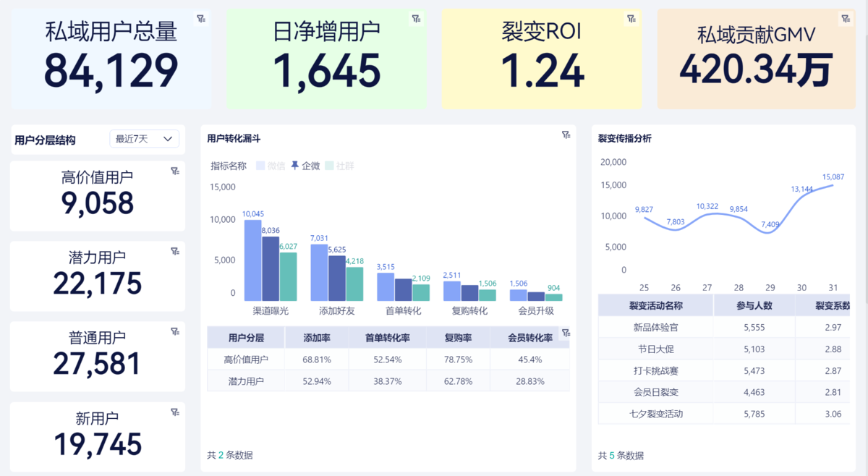Click filter icon on 高价值用户 card

coord(174,171)
